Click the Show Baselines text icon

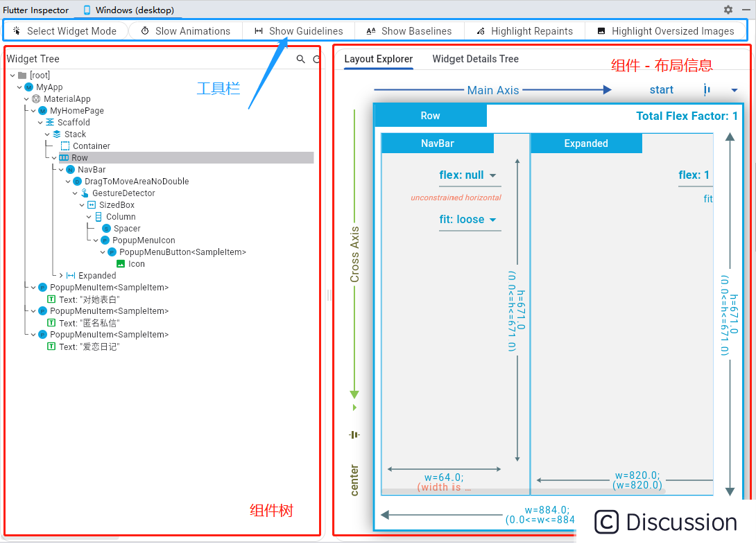(x=371, y=30)
